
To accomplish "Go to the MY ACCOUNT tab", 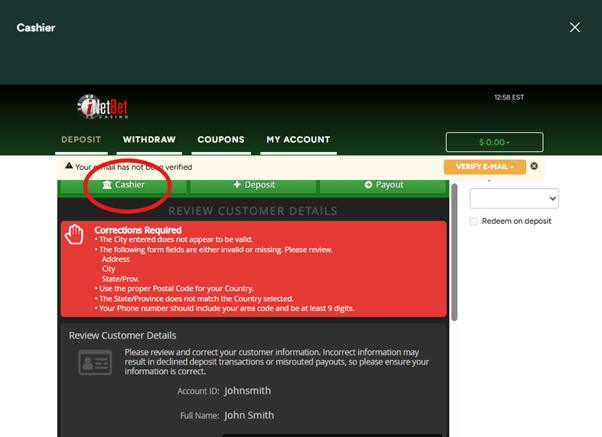I will [297, 140].
